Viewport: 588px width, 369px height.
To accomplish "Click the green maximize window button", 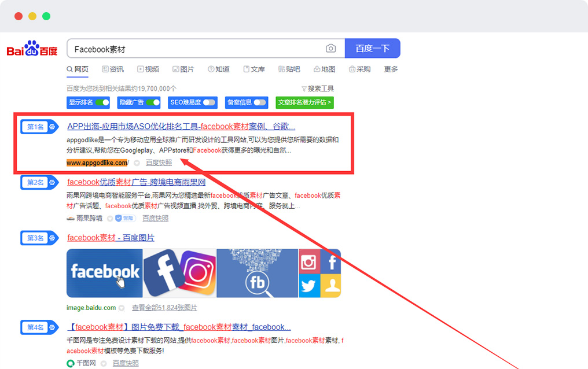I will pyautogui.click(x=46, y=16).
